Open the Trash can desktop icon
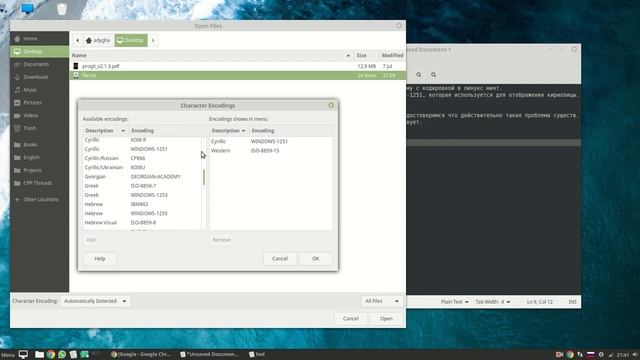This screenshot has height=360, width=640. point(62,9)
